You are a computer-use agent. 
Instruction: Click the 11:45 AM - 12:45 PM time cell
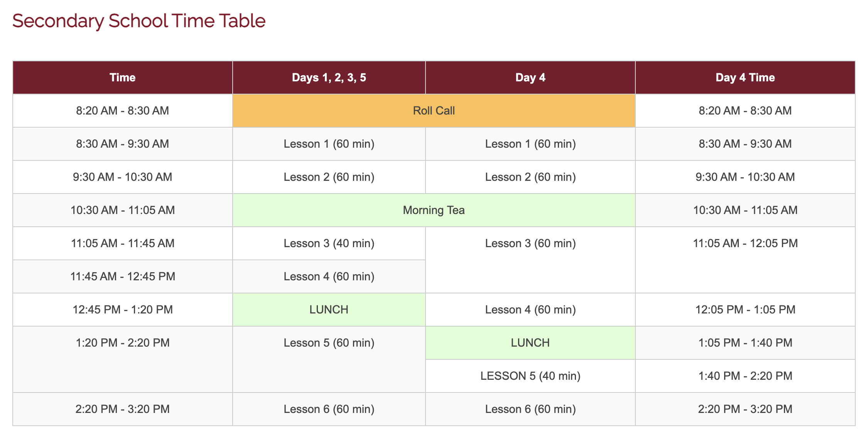tap(122, 276)
